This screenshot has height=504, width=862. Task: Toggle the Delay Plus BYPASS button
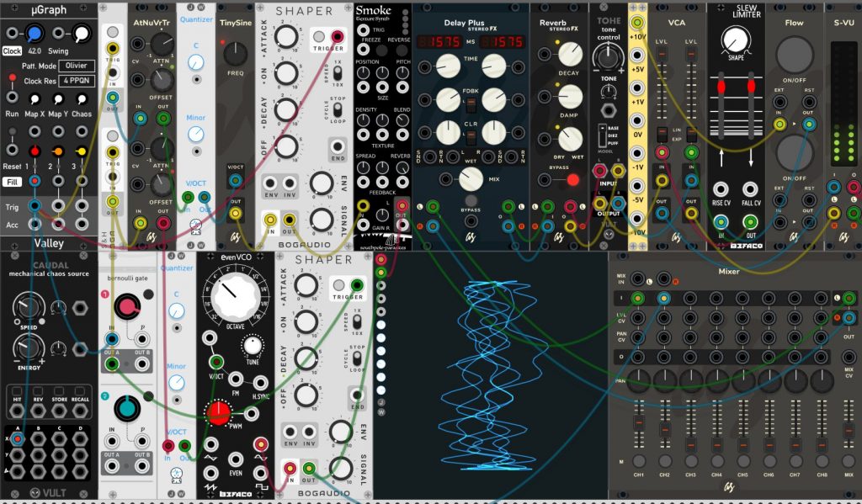tap(471, 200)
